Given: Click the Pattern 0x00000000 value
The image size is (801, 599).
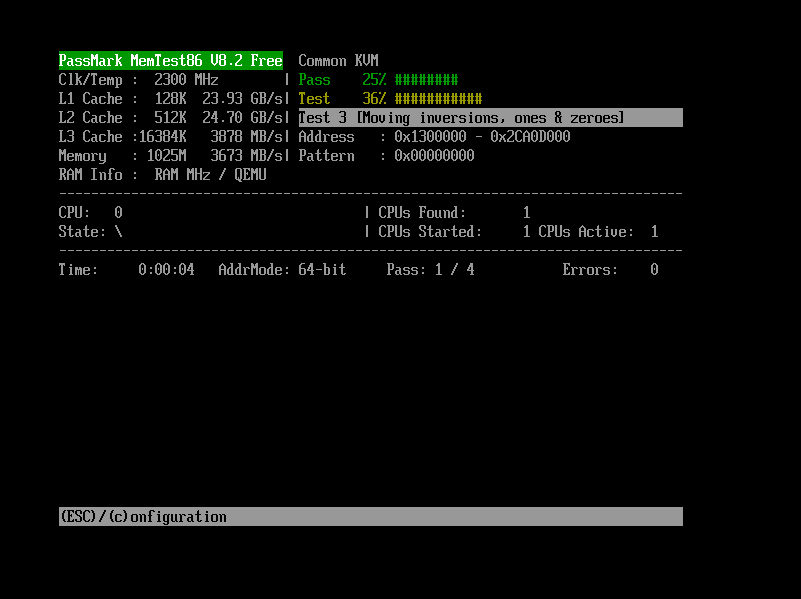Looking at the screenshot, I should pyautogui.click(x=434, y=155).
